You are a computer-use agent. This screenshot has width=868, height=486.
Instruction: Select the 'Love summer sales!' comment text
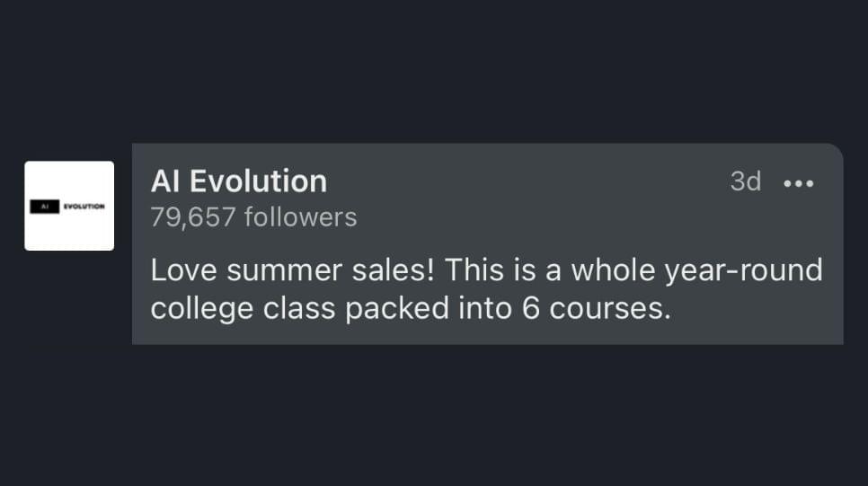(x=292, y=270)
